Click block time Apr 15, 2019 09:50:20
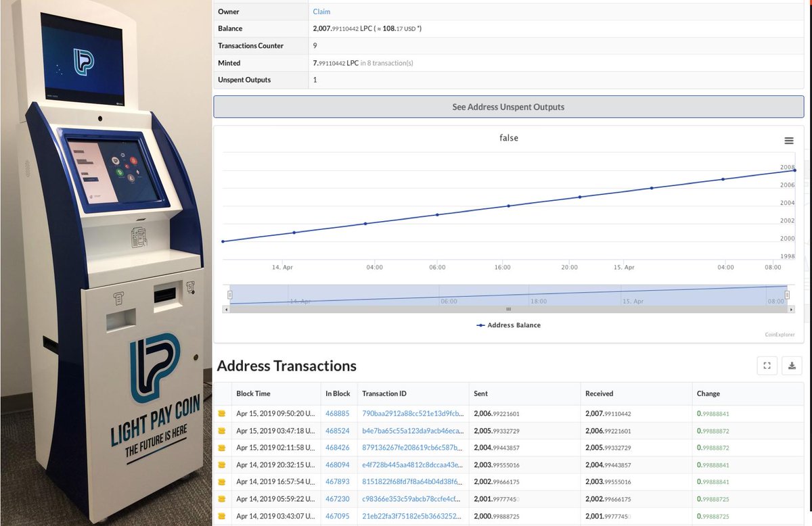This screenshot has width=812, height=526. tap(275, 413)
